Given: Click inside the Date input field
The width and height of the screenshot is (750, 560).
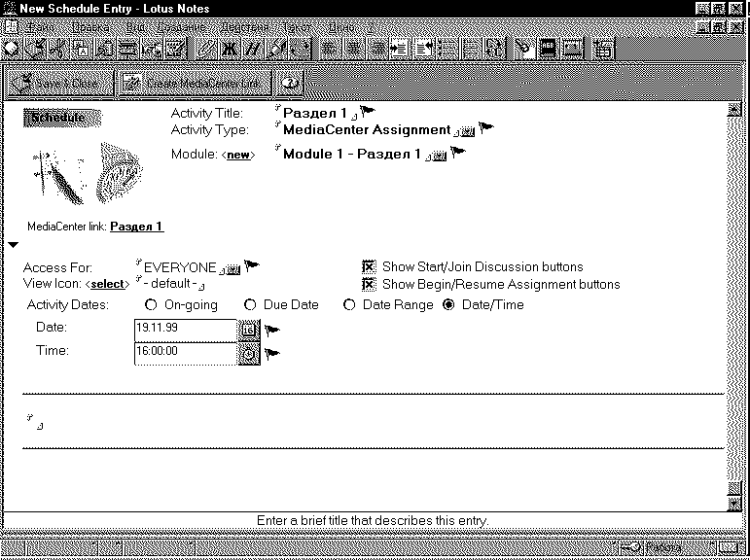Looking at the screenshot, I should coord(186,331).
